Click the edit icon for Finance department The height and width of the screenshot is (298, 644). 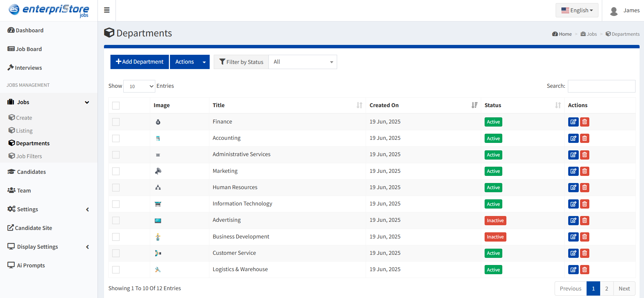point(573,122)
